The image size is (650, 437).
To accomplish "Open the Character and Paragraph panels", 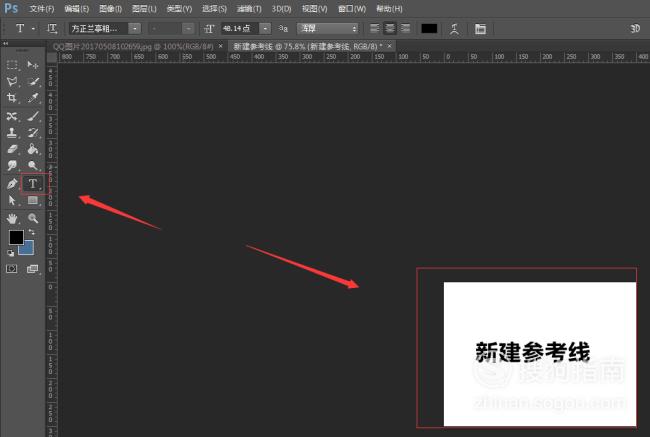I will click(480, 29).
